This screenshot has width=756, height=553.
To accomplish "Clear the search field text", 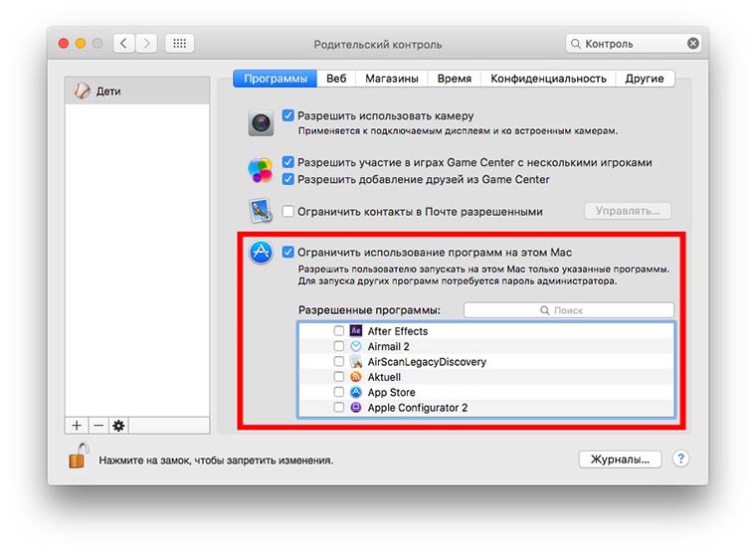I will point(693,44).
